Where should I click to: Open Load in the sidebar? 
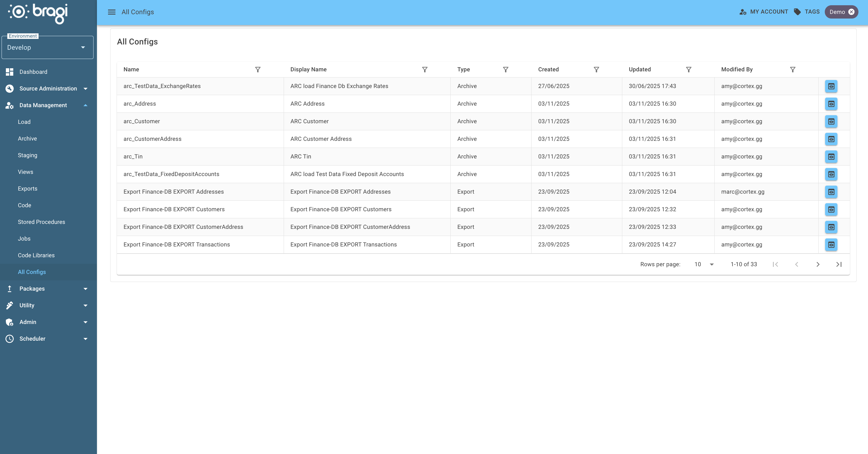click(x=48, y=122)
